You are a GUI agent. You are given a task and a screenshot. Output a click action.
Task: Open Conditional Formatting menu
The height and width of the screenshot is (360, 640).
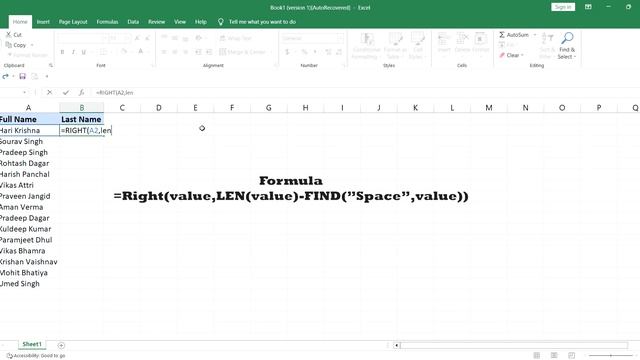[367, 46]
